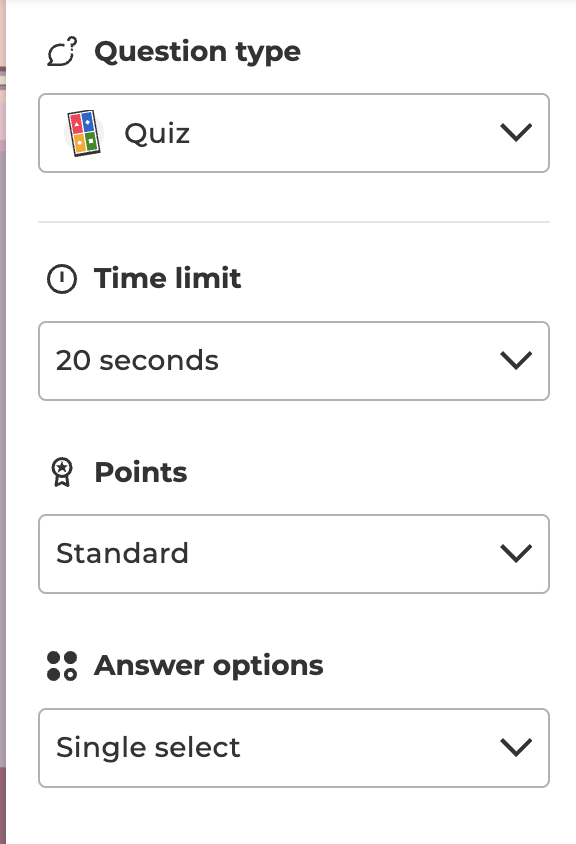
Task: Click the Question type speech bubble icon
Action: click(62, 51)
